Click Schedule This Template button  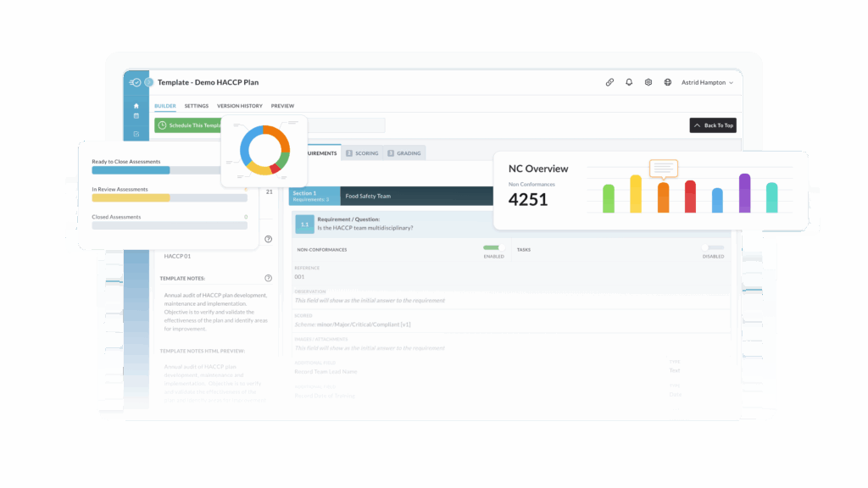(x=186, y=125)
